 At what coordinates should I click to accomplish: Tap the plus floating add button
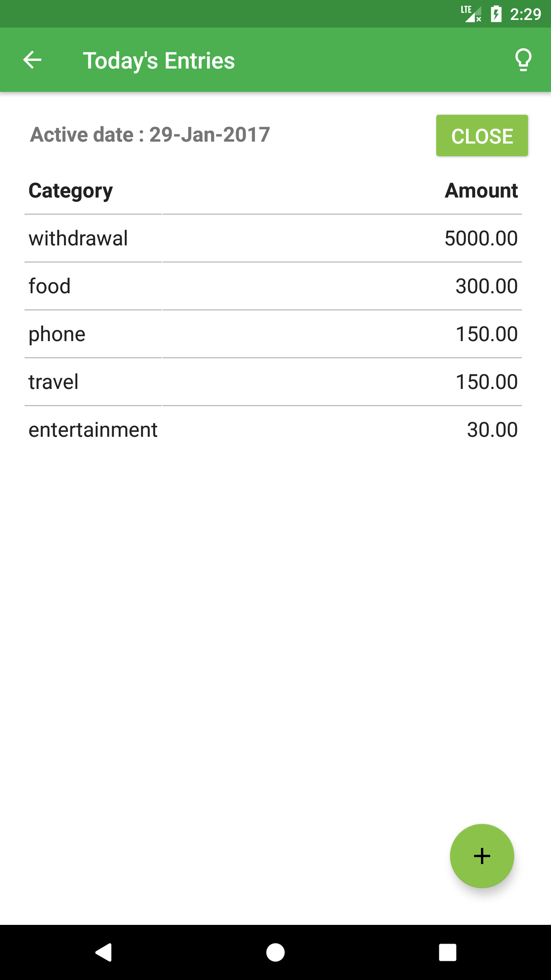[x=482, y=856]
